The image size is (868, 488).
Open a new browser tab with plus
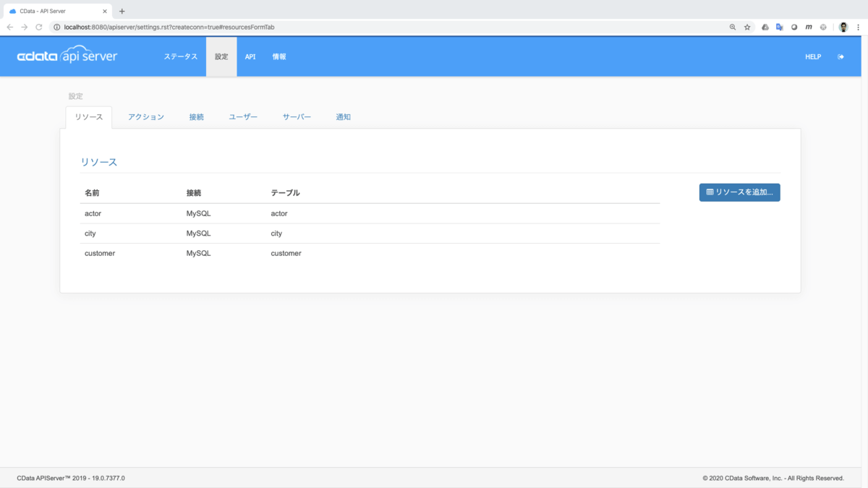click(x=122, y=11)
